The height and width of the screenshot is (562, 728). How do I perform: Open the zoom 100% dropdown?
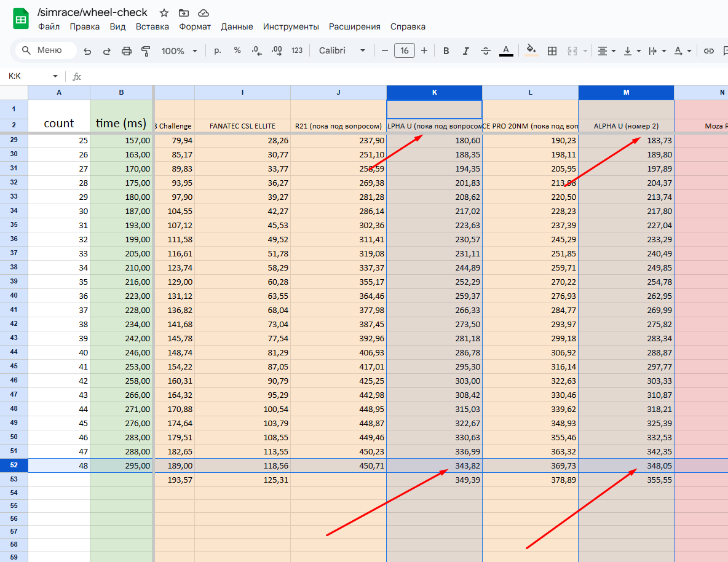[x=179, y=50]
